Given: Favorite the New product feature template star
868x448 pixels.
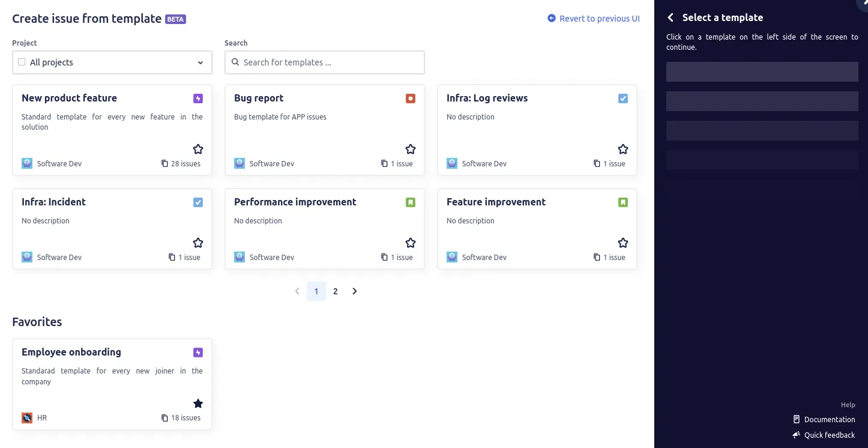Looking at the screenshot, I should pyautogui.click(x=198, y=149).
